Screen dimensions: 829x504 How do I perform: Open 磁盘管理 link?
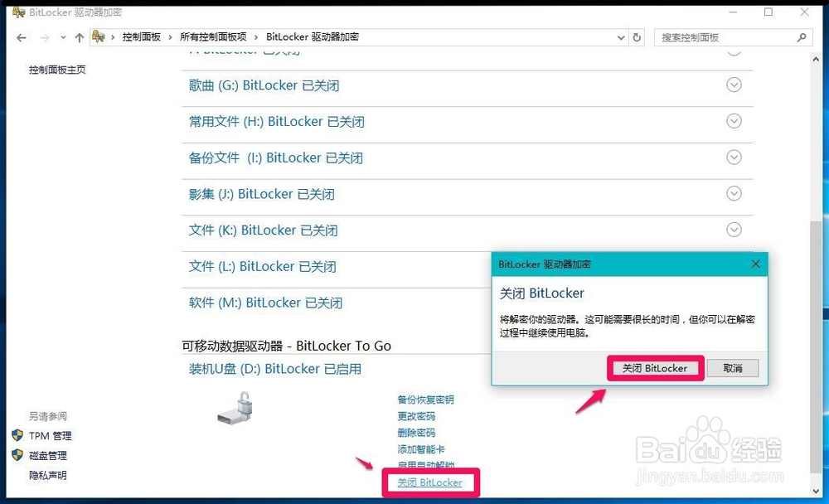point(48,455)
